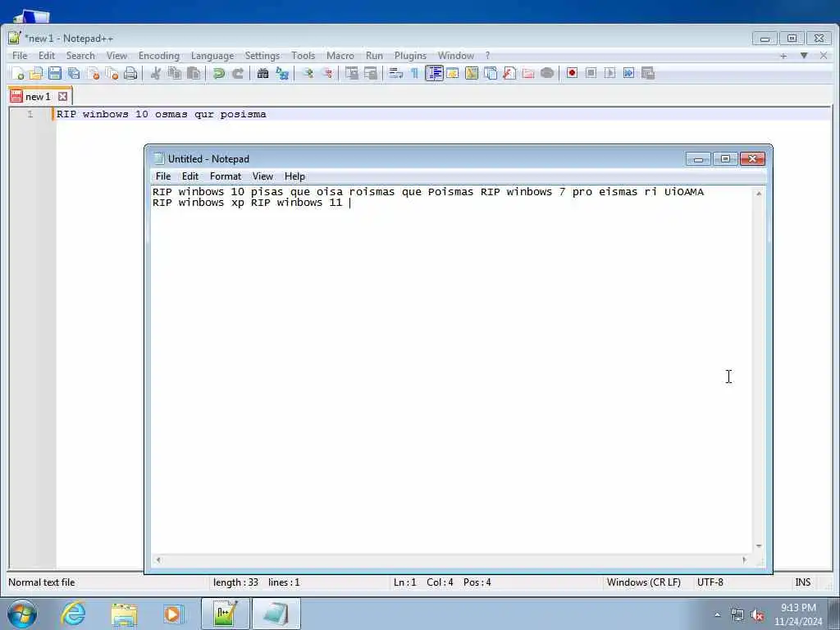Open Notepad++ Window menu

point(456,56)
